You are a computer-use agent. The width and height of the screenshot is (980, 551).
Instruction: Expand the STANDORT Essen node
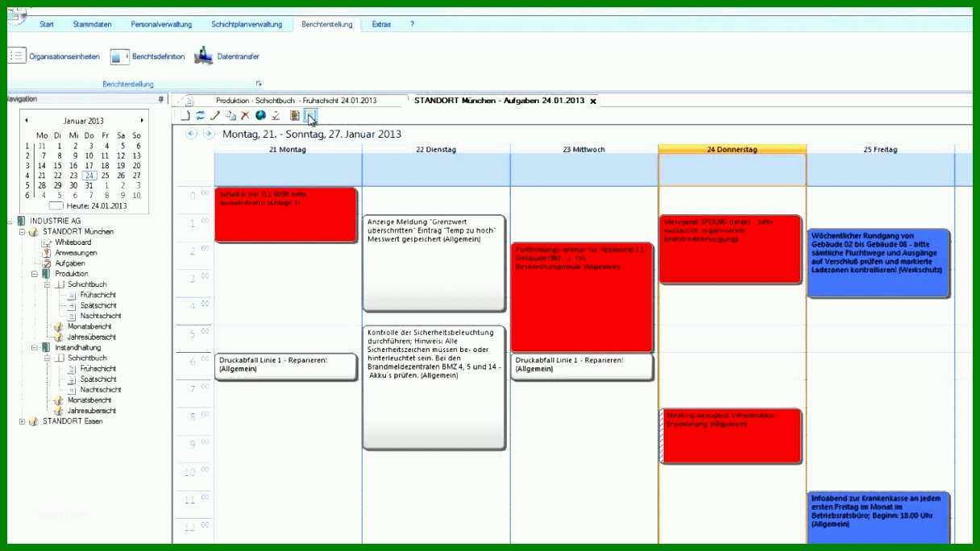23,420
